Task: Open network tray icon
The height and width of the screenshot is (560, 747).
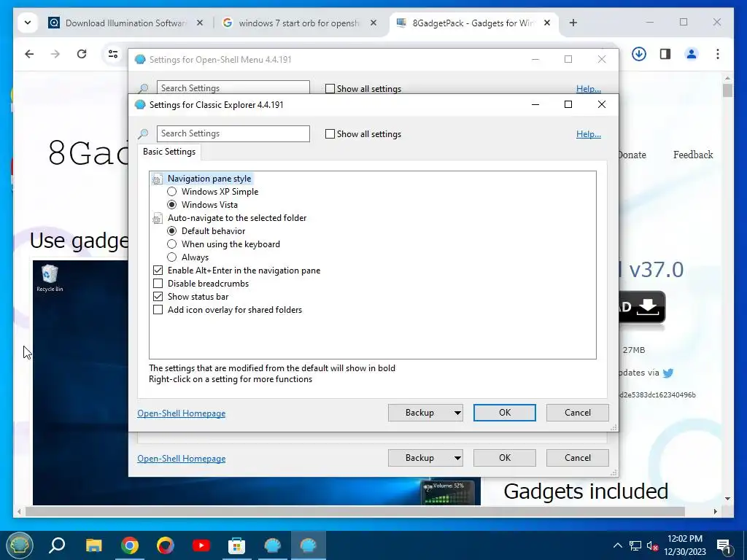Action: (635, 545)
